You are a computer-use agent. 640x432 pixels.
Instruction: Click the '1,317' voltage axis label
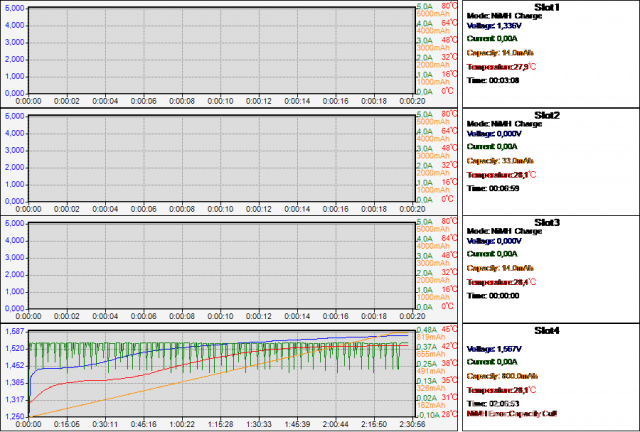(x=15, y=400)
